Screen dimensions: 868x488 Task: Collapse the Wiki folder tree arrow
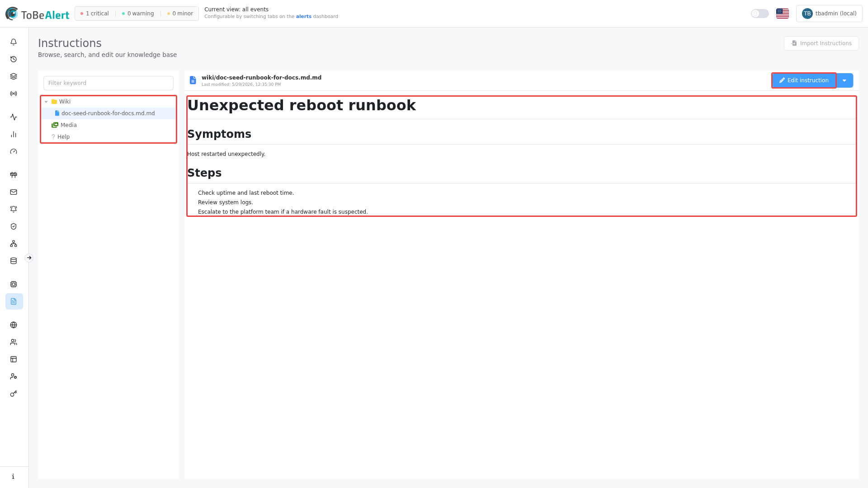pos(46,102)
